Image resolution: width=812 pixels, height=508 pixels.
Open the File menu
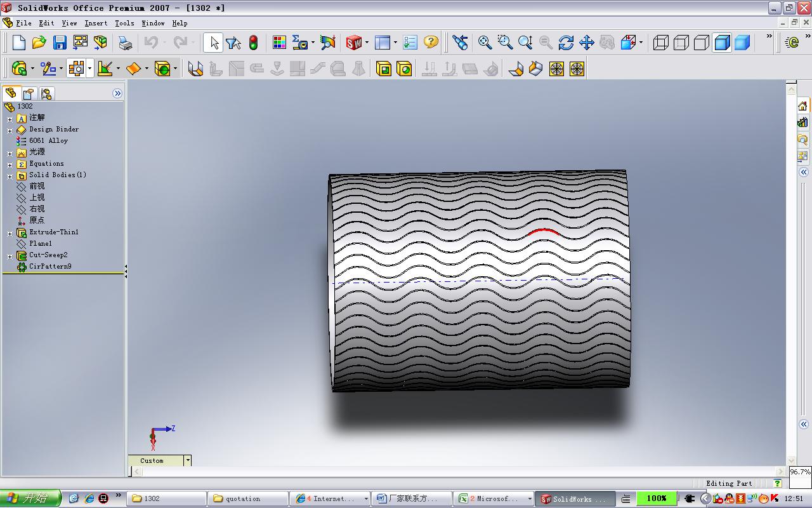click(23, 23)
